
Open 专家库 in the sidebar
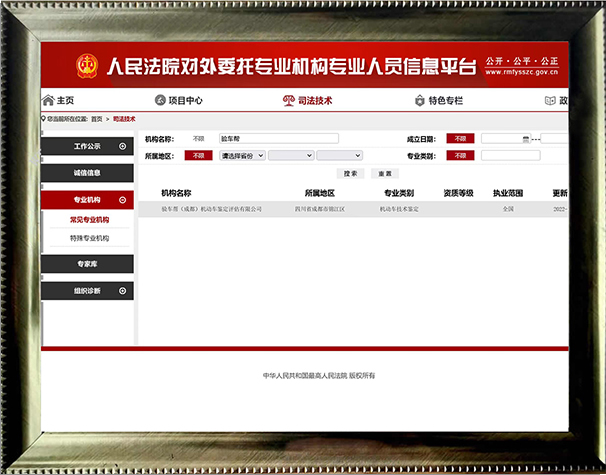point(87,264)
